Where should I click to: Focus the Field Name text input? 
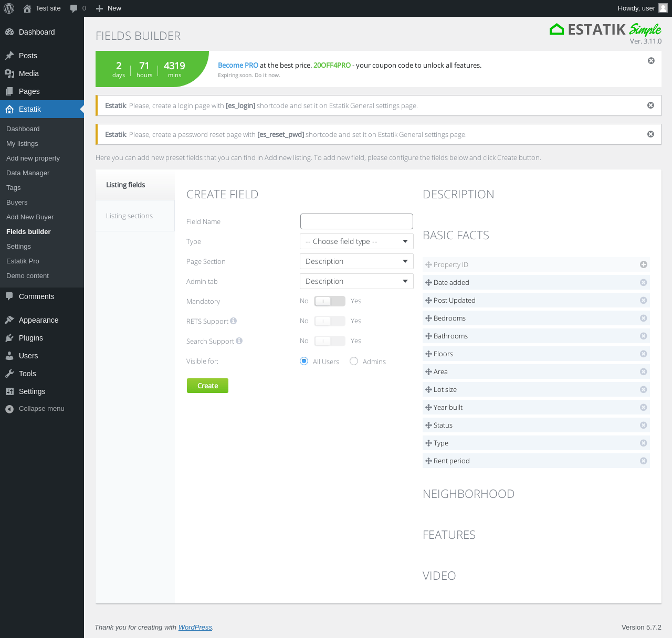[x=356, y=221]
